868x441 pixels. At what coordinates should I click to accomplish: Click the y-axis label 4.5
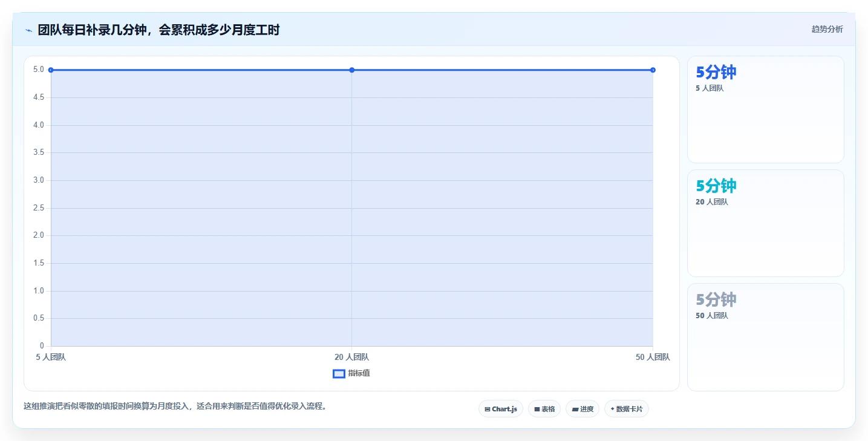[x=39, y=97]
